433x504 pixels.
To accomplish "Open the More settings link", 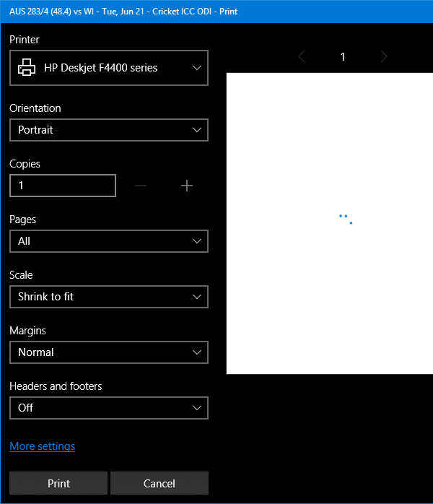I will point(42,446).
